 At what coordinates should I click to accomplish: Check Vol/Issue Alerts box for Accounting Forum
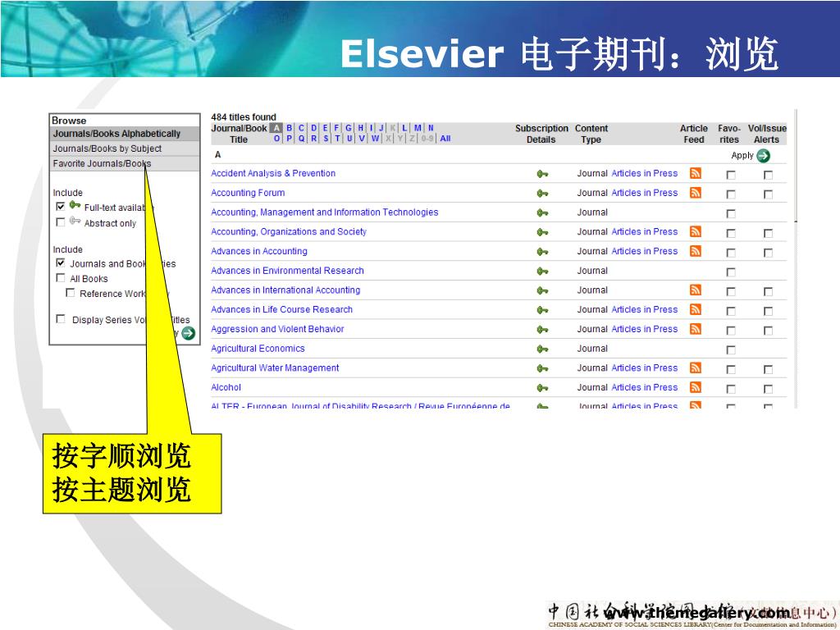click(x=768, y=194)
